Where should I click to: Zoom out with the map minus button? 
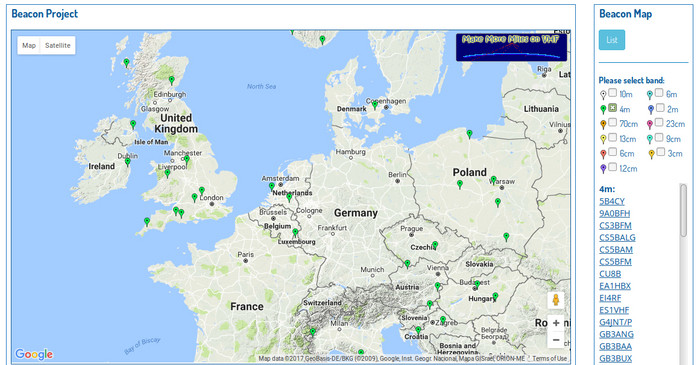(556, 340)
